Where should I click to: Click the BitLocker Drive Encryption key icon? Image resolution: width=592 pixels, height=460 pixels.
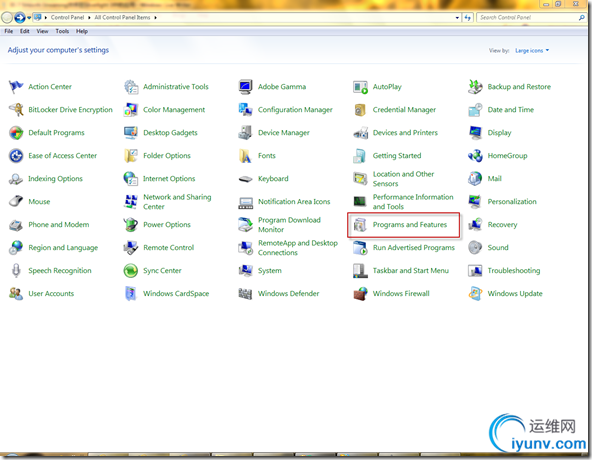pyautogui.click(x=16, y=110)
